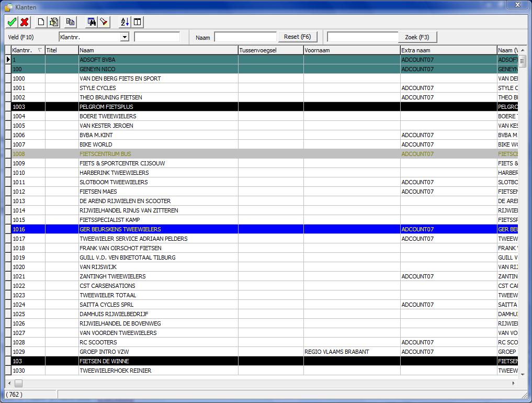
Task: Click the FIETSEN MAES name cell
Action: pos(159,192)
